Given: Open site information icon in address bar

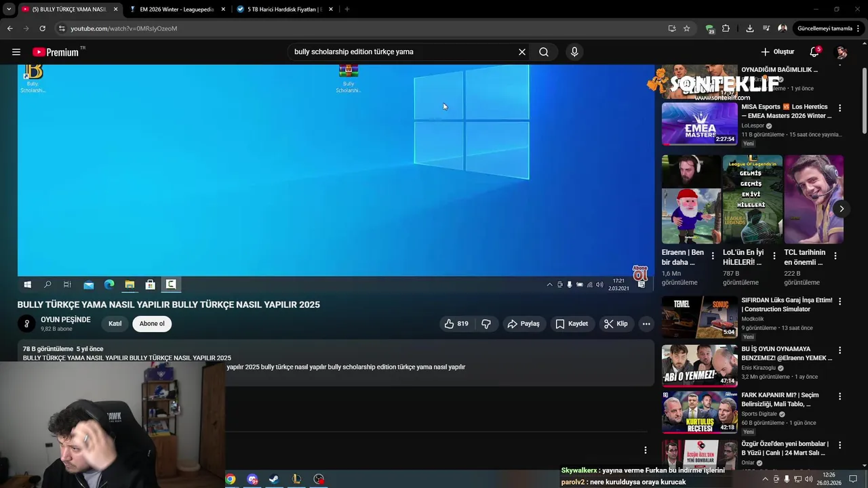Looking at the screenshot, I should tap(62, 28).
